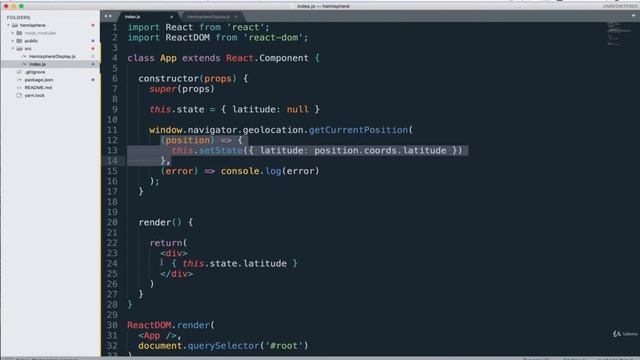Collapse the hemisphere root folder arrow
Viewport: 640px width, 360px height.
point(9,25)
